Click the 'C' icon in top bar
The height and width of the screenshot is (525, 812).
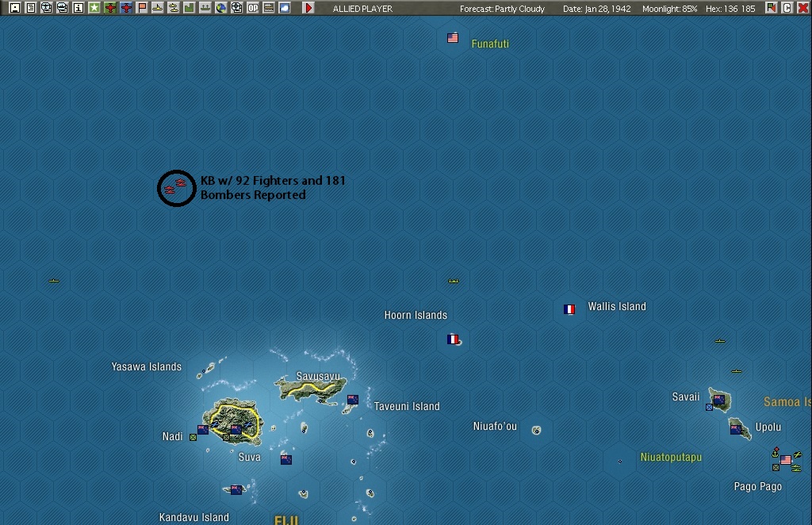[x=787, y=8]
